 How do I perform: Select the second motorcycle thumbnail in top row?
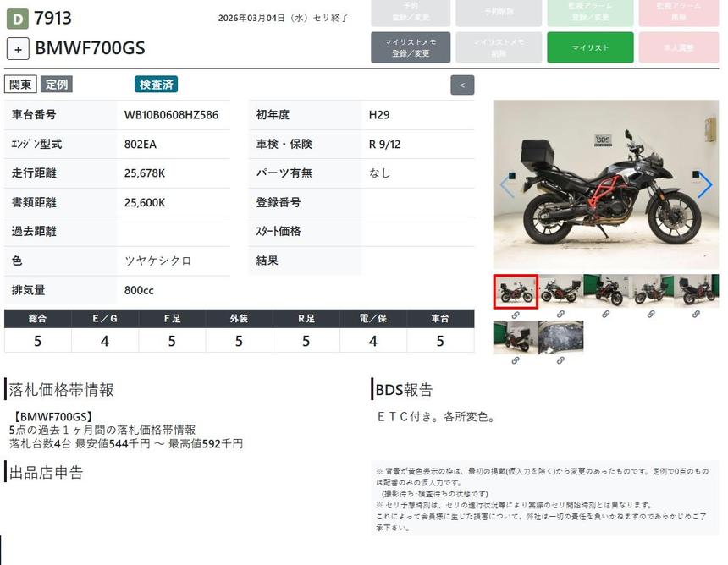pyautogui.click(x=560, y=291)
